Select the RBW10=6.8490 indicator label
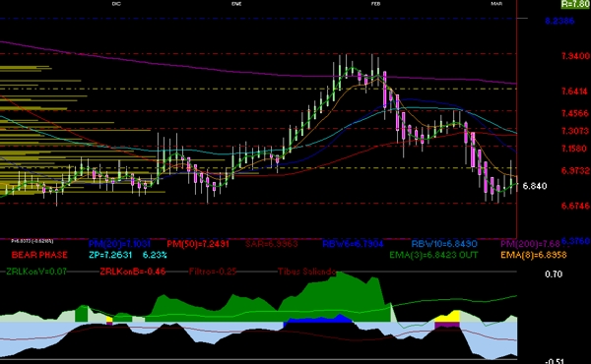The image size is (591, 364). (444, 244)
